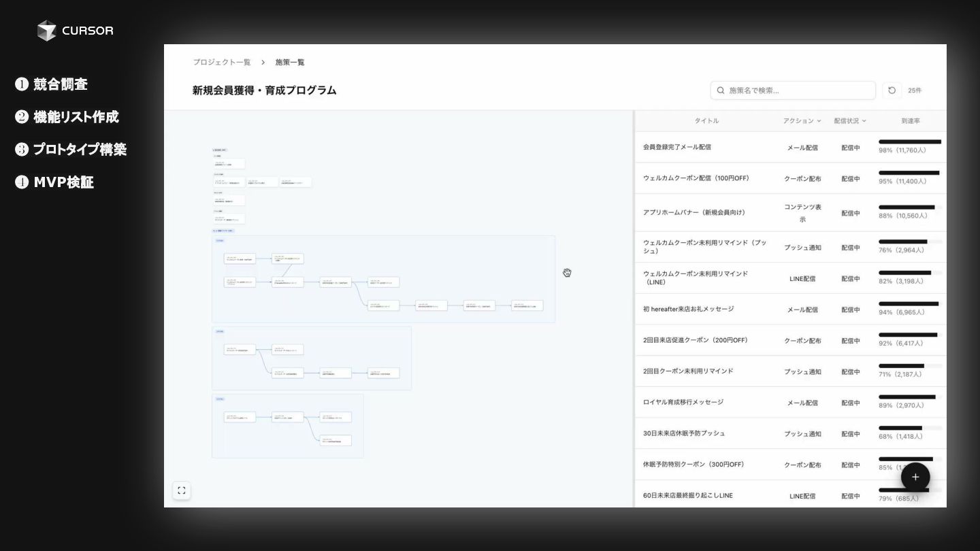The height and width of the screenshot is (551, 980).
Task: Select ウェルカムクーポン未利用リマインド（プッシュ）
Action: tap(705, 247)
